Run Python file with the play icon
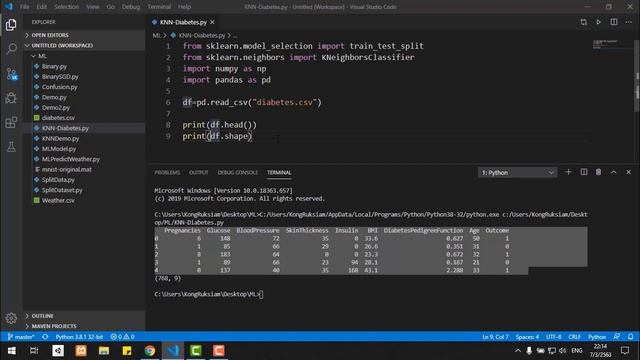Viewport: 640px width, 360px height. click(598, 22)
